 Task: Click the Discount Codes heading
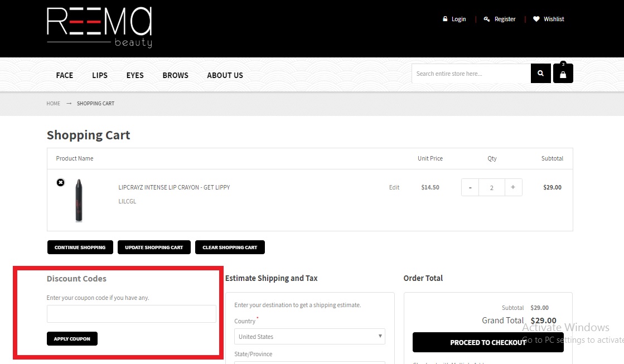click(x=76, y=279)
